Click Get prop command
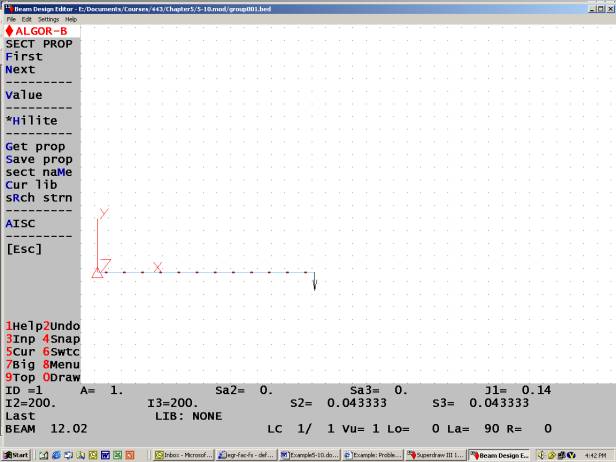 pos(35,147)
